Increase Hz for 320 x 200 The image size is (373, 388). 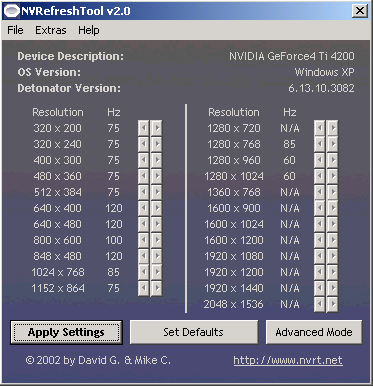pos(156,128)
